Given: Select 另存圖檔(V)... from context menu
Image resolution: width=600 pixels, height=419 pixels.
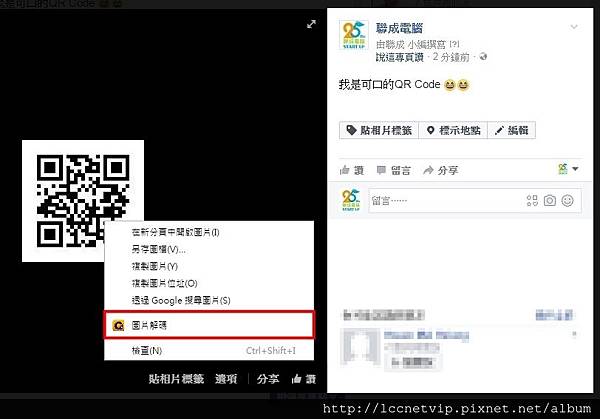Looking at the screenshot, I should [209, 249].
